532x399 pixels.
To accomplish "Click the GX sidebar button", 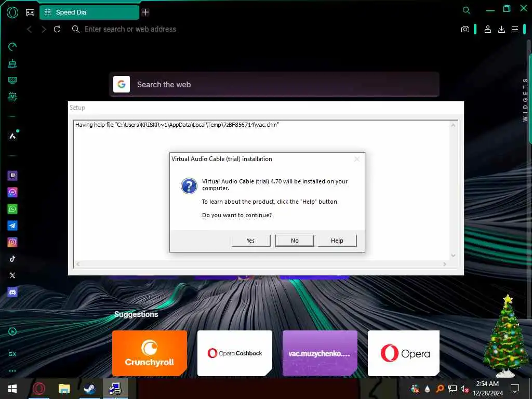I will coord(12,354).
